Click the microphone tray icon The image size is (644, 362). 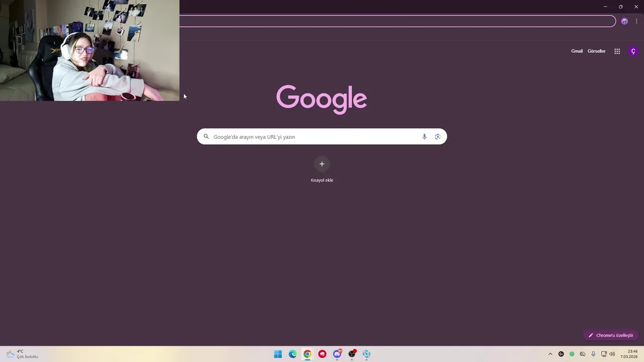(593, 354)
